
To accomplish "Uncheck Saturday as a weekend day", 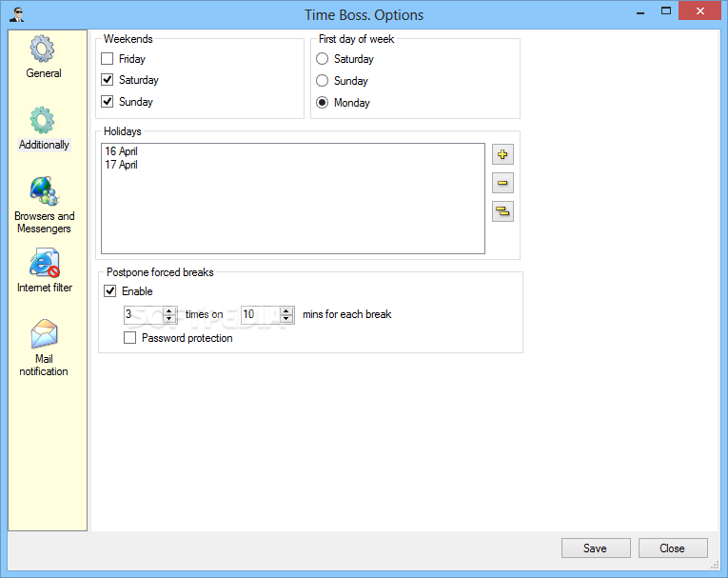I will pyautogui.click(x=108, y=79).
